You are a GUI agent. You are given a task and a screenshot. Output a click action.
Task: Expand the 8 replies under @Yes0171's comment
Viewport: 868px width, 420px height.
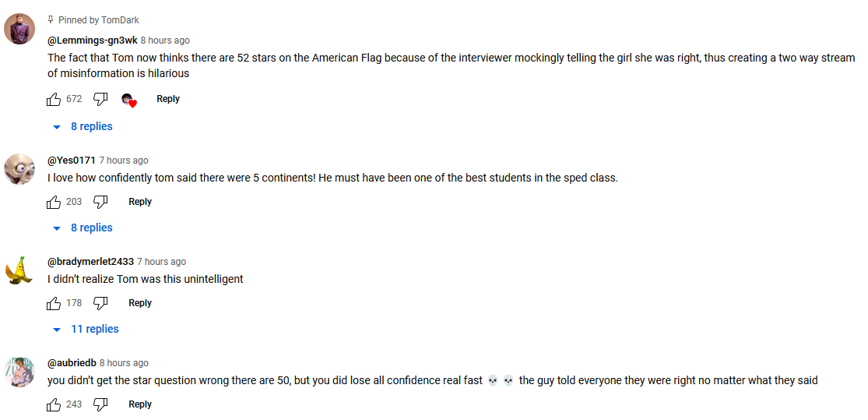[x=83, y=228]
